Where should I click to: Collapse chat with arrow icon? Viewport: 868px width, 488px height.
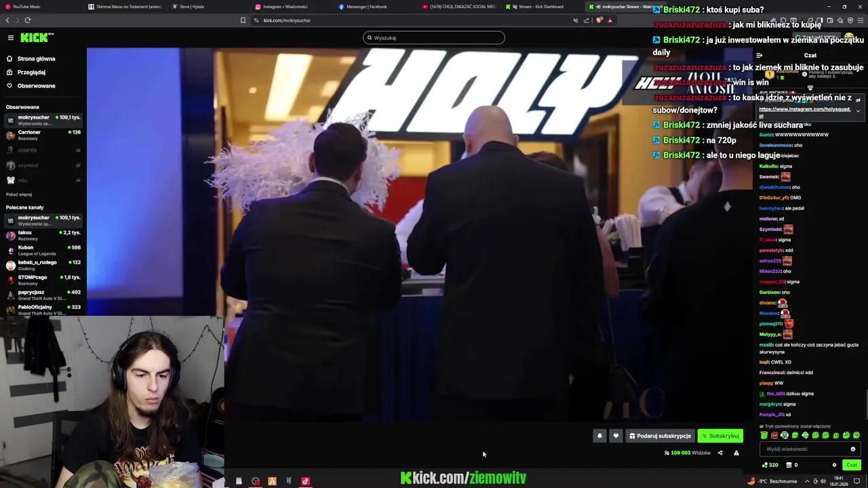coord(759,56)
